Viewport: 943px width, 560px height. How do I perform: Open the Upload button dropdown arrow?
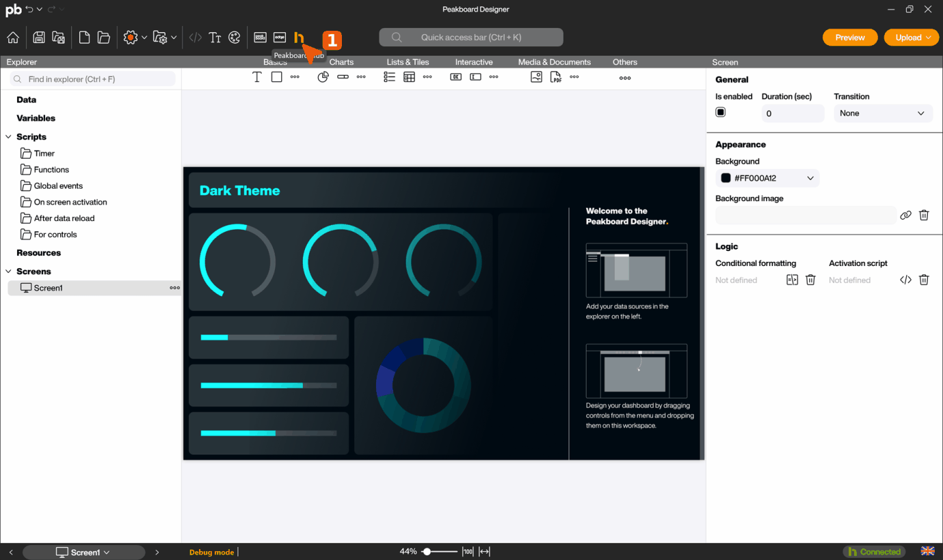(928, 38)
